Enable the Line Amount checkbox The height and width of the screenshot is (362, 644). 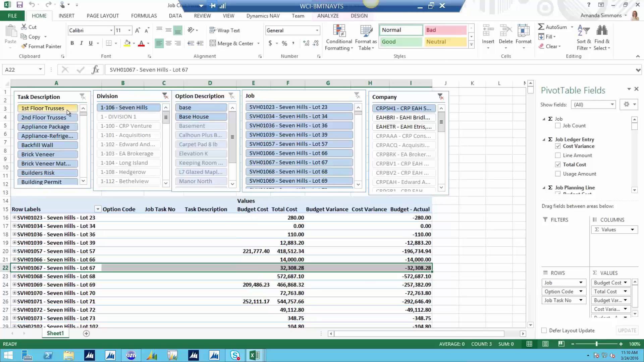(557, 155)
